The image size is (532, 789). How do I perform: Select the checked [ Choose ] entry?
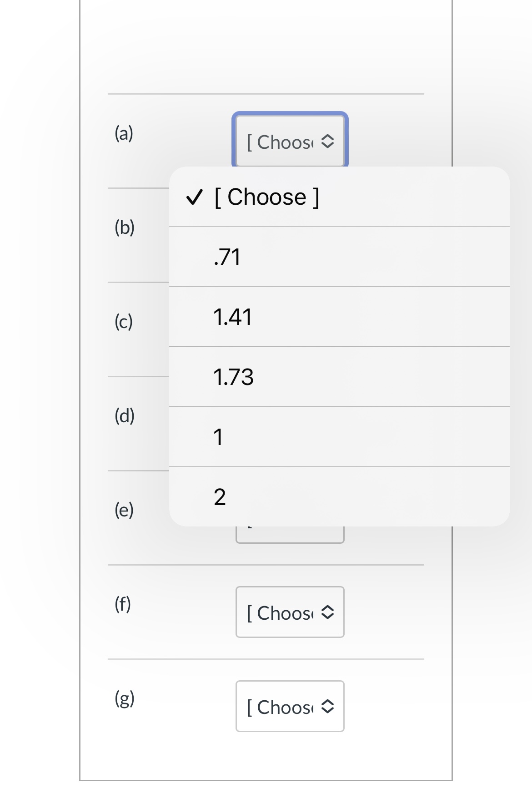pos(266,197)
